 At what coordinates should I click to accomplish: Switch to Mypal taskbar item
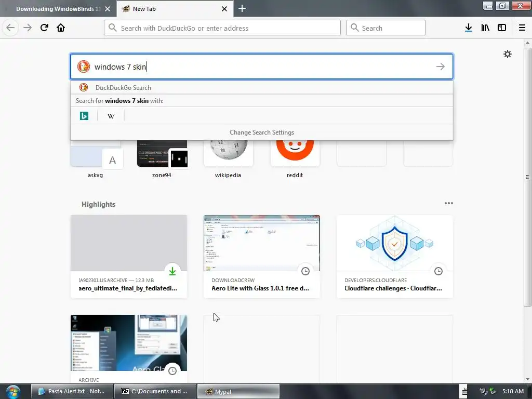(x=238, y=391)
